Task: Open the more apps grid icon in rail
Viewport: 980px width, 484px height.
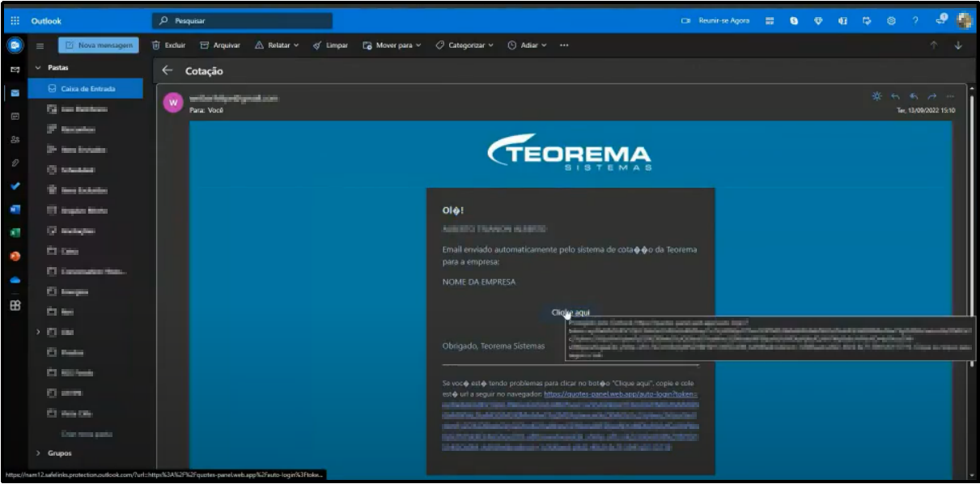Action: click(14, 306)
